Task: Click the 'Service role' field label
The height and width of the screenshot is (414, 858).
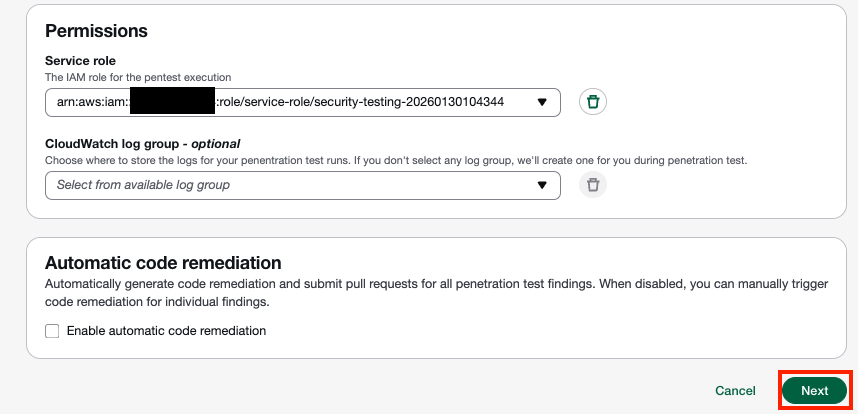Action: click(x=80, y=61)
